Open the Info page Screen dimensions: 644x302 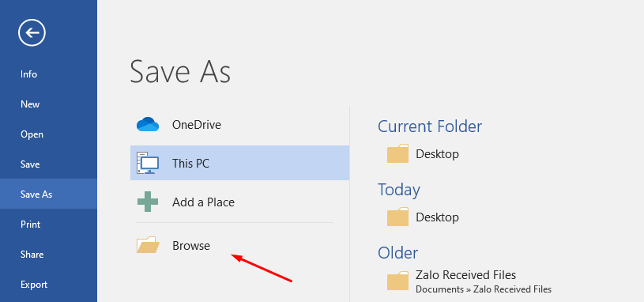point(28,74)
